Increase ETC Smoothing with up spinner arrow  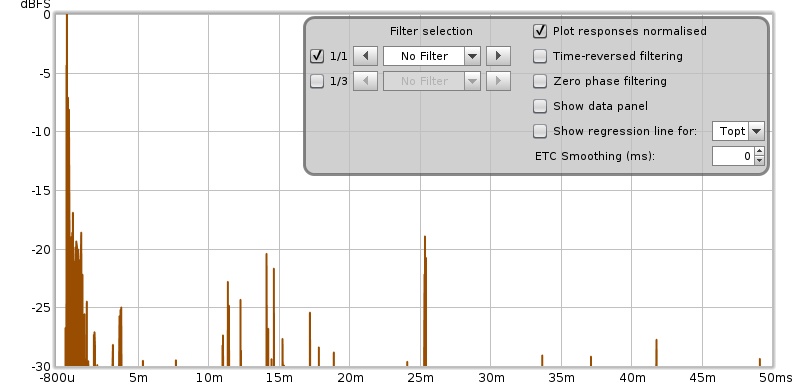click(x=759, y=151)
